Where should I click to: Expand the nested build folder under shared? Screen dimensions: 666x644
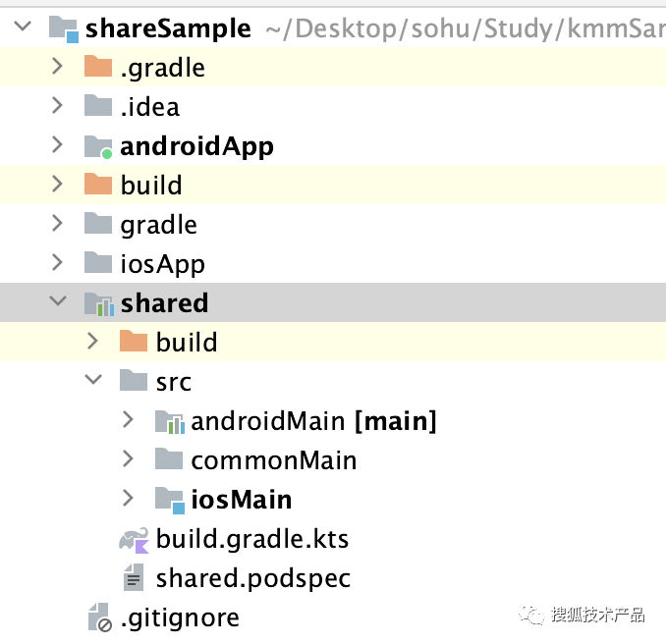[92, 342]
